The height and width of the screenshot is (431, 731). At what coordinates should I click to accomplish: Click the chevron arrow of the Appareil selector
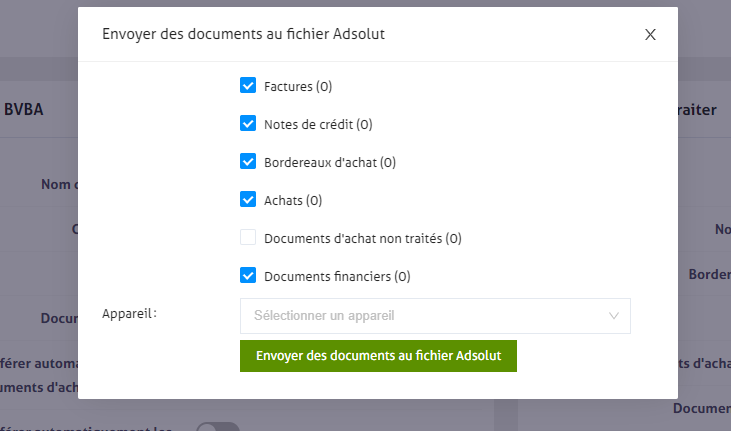pos(614,316)
